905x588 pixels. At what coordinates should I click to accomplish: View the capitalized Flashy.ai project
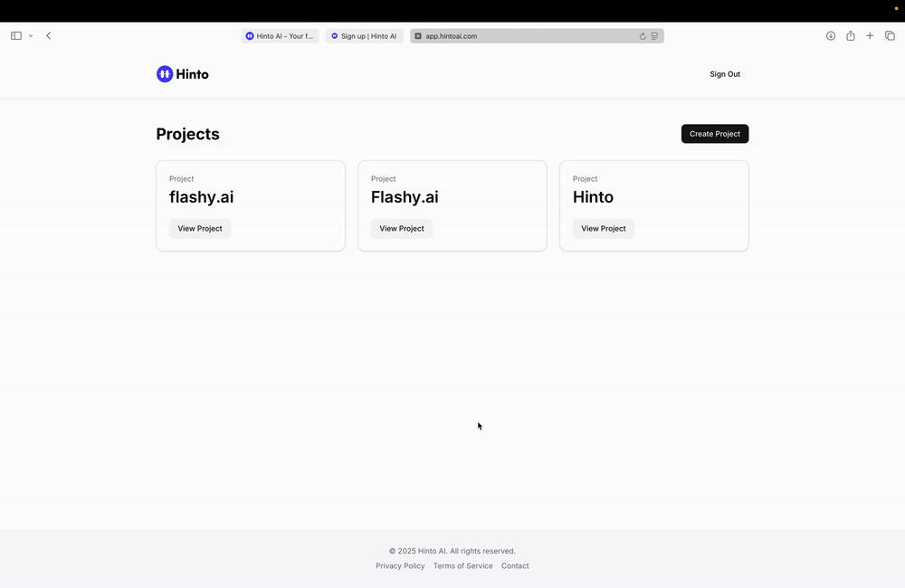pos(402,229)
